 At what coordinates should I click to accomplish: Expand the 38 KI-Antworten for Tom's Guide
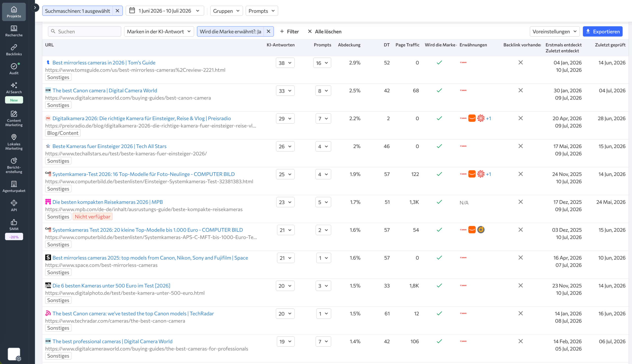[285, 63]
